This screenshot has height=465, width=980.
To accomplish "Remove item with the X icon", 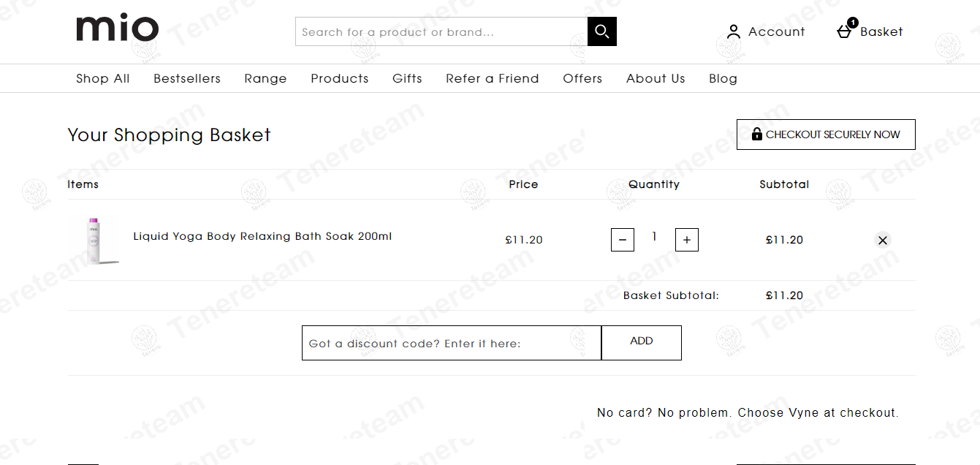I will coord(883,240).
